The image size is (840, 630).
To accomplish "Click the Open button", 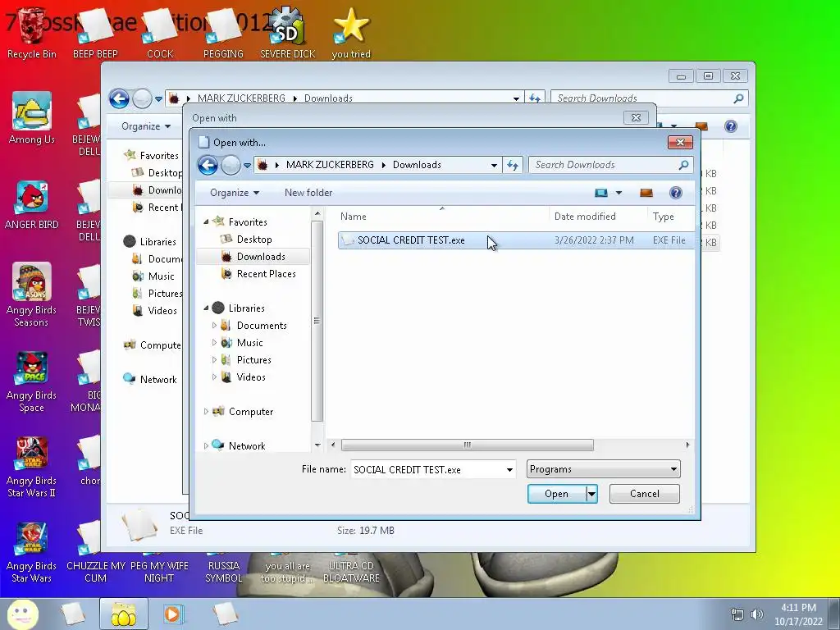I will (x=557, y=494).
